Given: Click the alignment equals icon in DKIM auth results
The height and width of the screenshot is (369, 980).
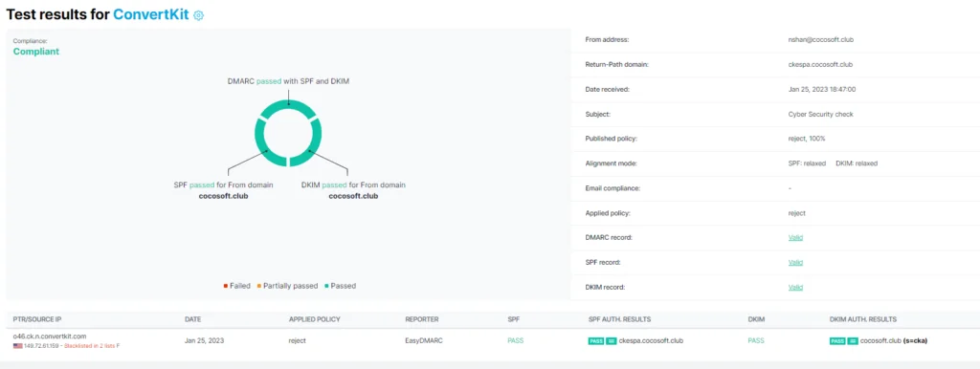Looking at the screenshot, I should [853, 341].
